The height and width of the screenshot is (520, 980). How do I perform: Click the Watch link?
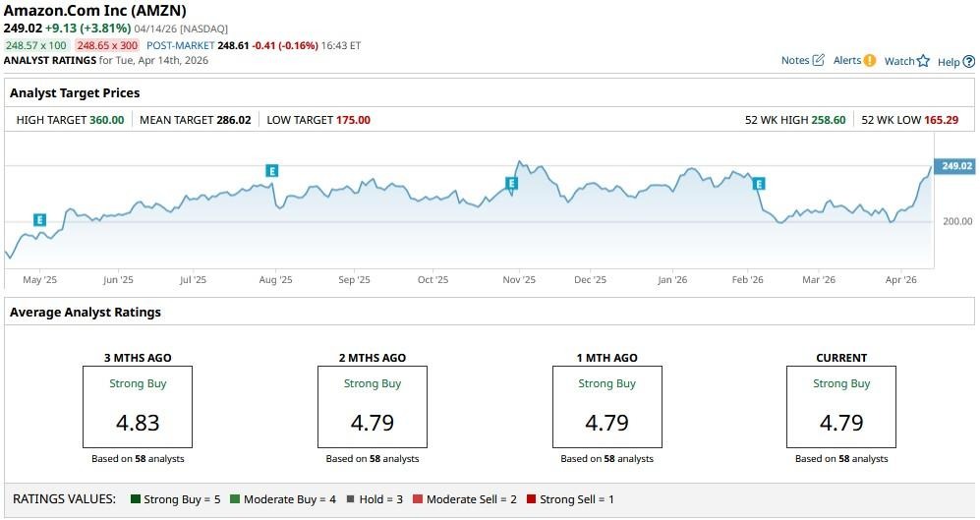click(x=899, y=61)
